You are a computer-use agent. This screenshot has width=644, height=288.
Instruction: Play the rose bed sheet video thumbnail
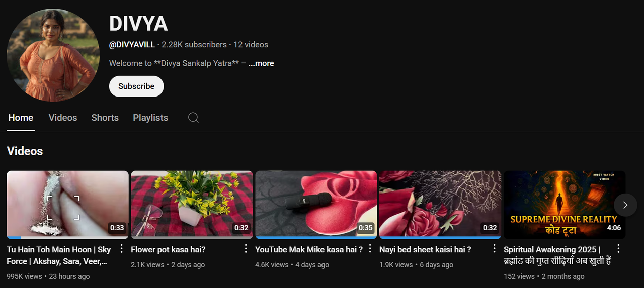coord(440,205)
